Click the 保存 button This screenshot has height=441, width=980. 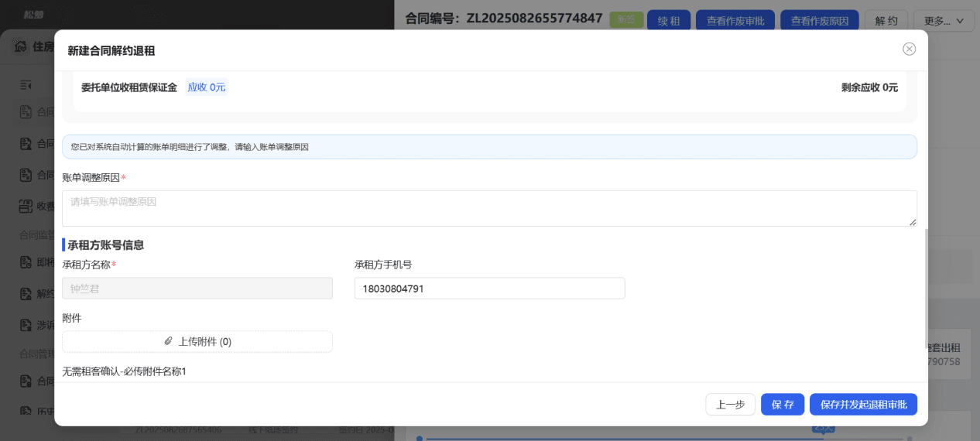click(x=783, y=405)
